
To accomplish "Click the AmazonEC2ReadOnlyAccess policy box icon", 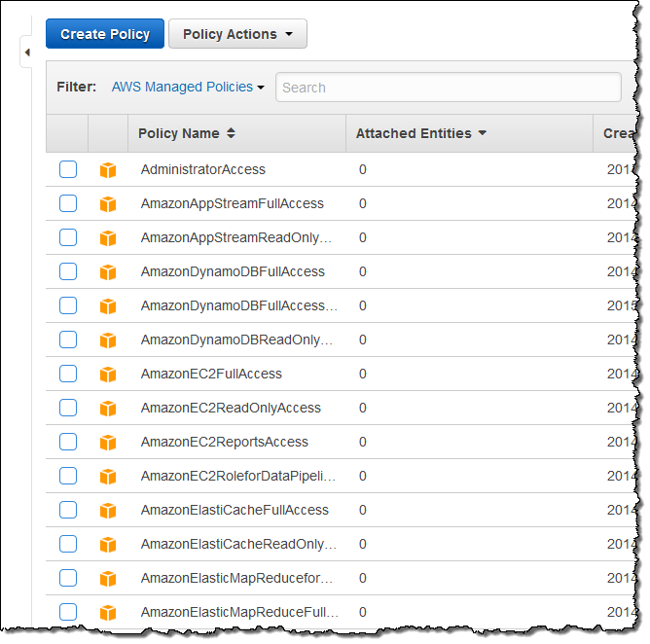I will coord(108,409).
